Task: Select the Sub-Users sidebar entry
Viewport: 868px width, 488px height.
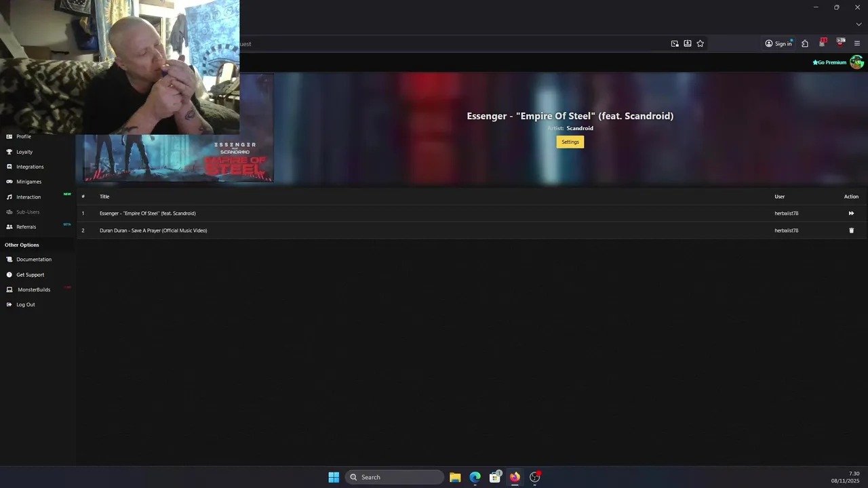Action: pyautogui.click(x=28, y=212)
